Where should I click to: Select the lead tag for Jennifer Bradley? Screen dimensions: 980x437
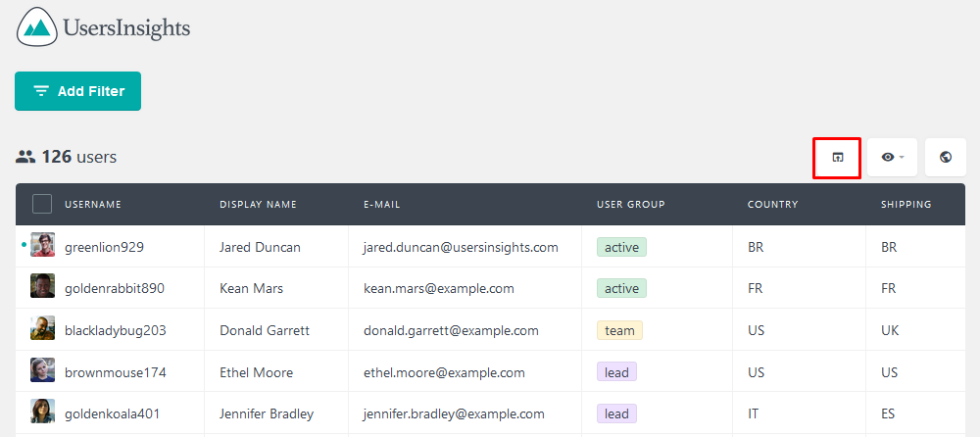coord(616,413)
